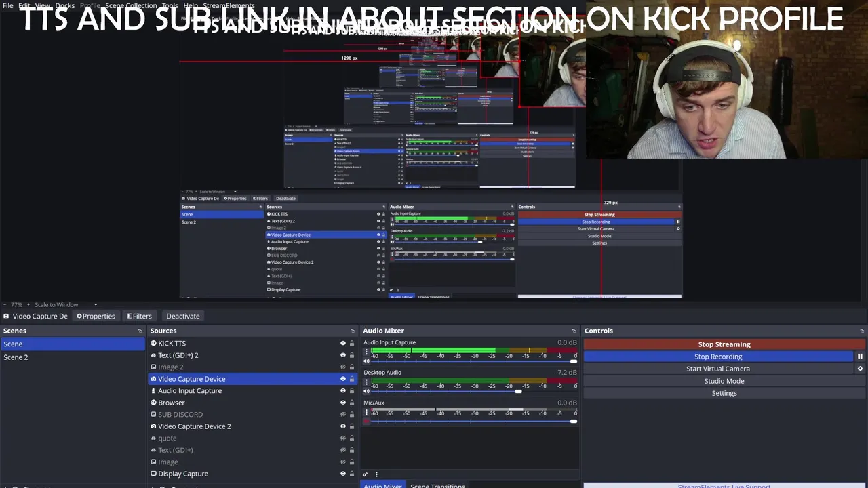
Task: Click the Deactivate button
Action: click(183, 316)
